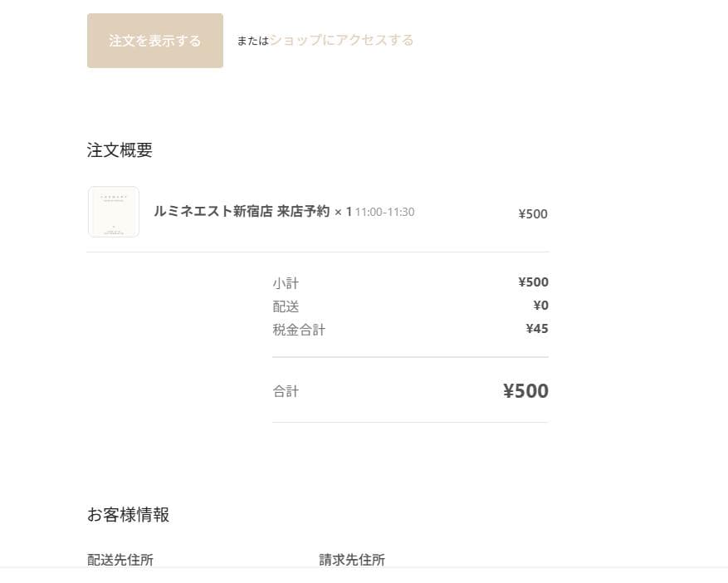This screenshot has height=583, width=728.
Task: Click the × 1 quantity text
Action: click(343, 212)
